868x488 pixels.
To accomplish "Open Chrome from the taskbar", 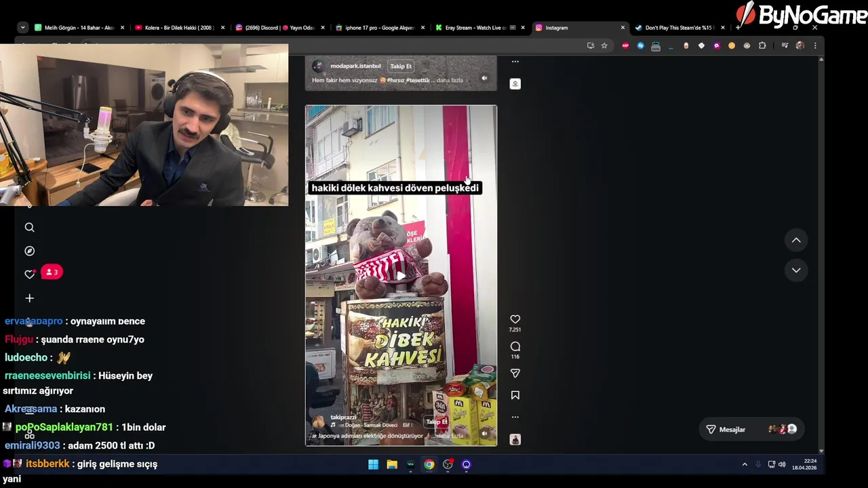I will click(x=429, y=464).
